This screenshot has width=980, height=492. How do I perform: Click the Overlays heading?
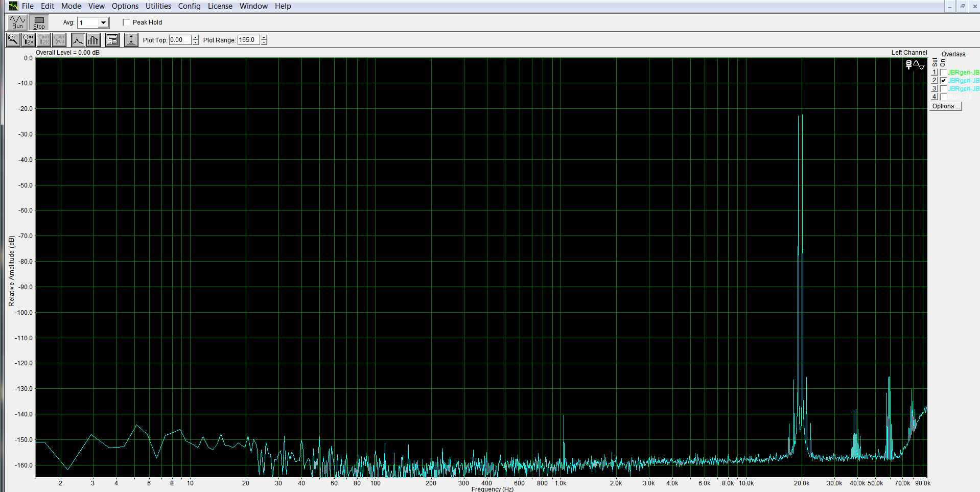click(x=953, y=54)
